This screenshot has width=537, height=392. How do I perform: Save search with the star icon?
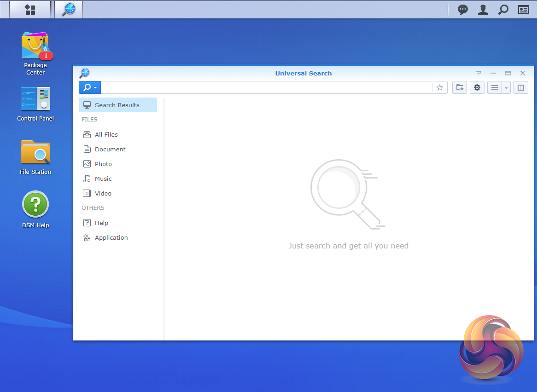pyautogui.click(x=440, y=87)
